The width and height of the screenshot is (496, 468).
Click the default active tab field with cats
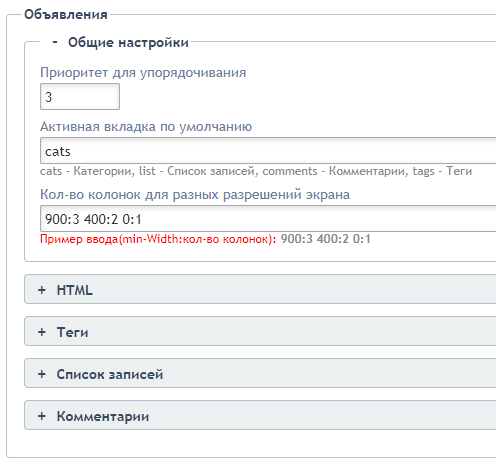268,151
